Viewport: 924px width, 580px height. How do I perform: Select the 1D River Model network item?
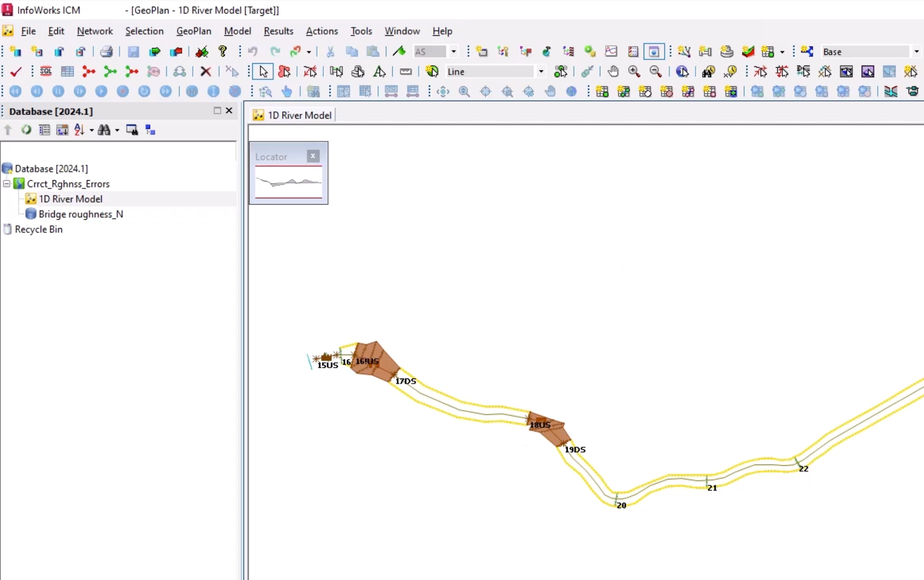point(70,198)
